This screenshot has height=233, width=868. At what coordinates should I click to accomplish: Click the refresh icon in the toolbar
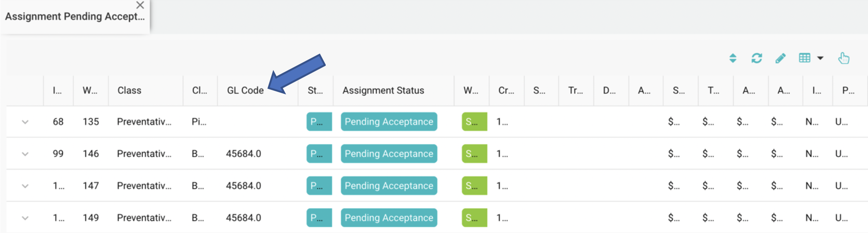click(756, 58)
